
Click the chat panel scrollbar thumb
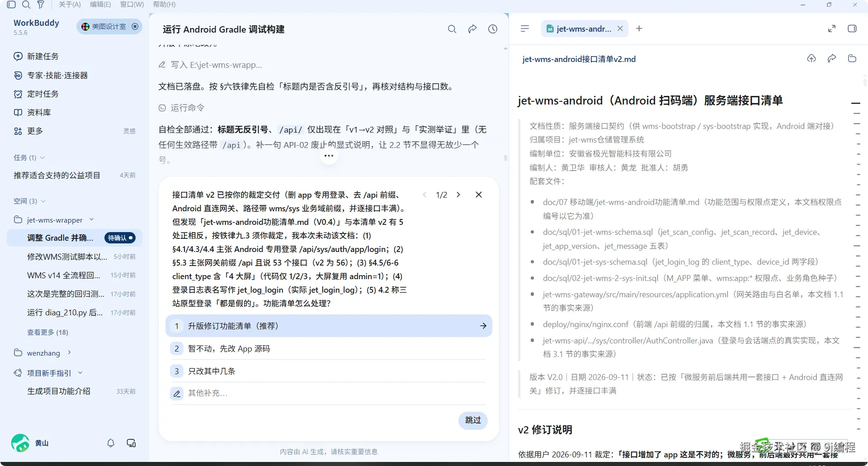tap(505, 158)
